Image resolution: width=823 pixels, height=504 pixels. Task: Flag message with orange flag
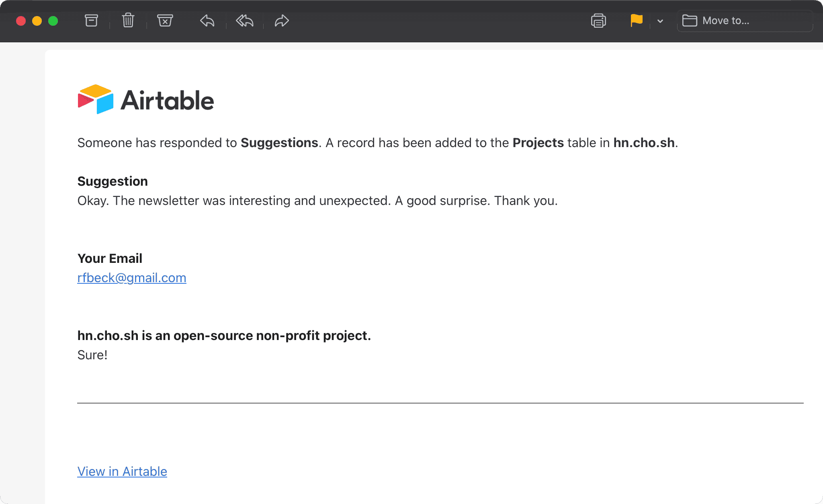(637, 20)
